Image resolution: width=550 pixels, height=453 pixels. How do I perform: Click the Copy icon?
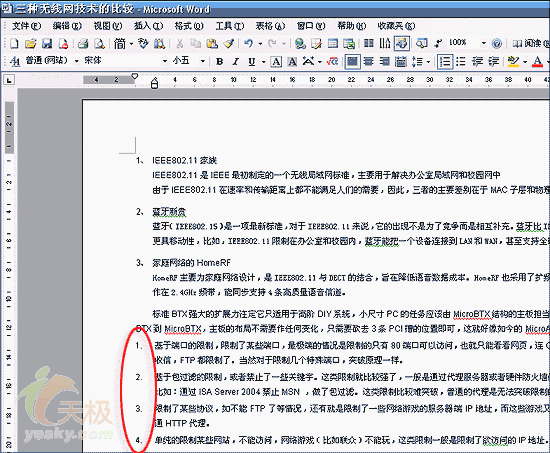click(195, 44)
